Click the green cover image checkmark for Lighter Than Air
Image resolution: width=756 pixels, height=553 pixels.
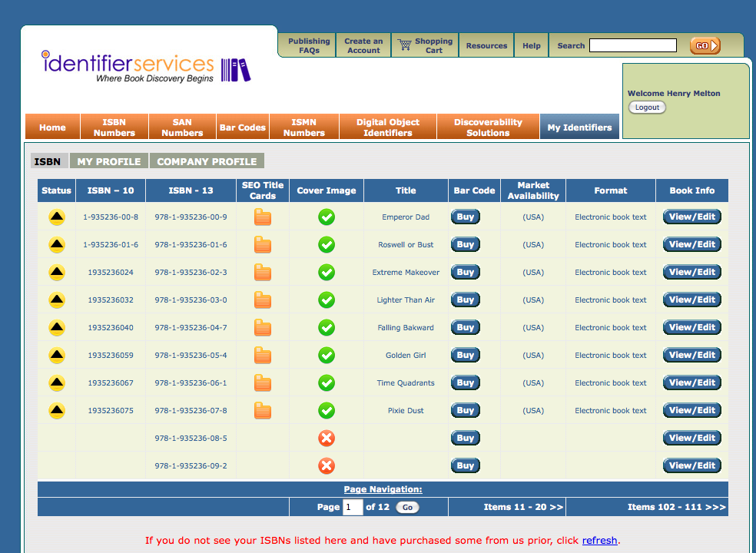pos(327,300)
